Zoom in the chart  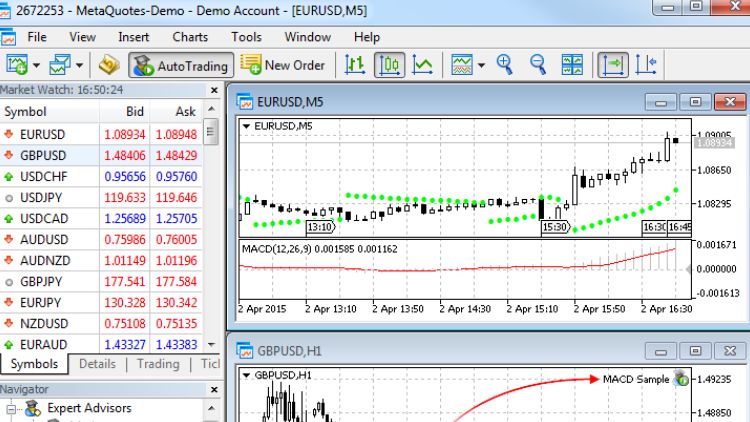505,65
